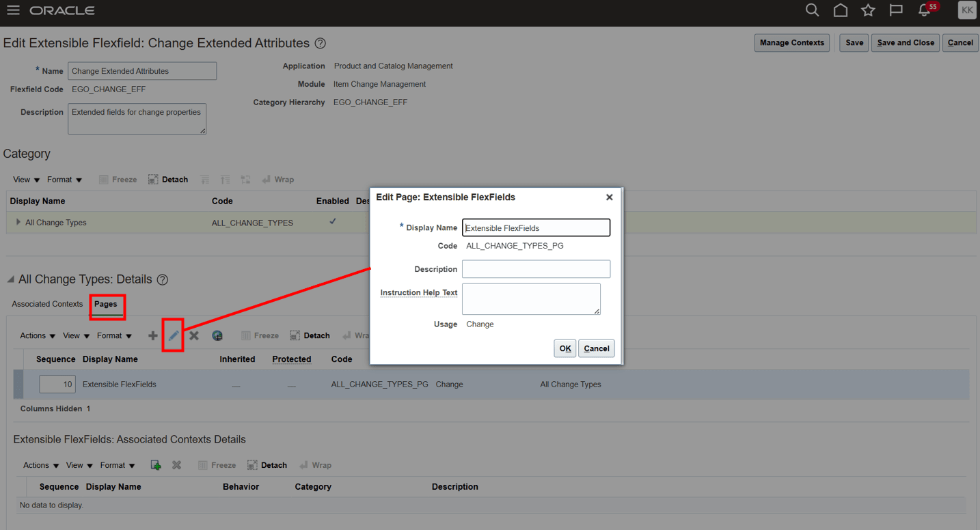Open View menu in Associated Contexts Details toolbar
This screenshot has height=530, width=980.
click(80, 465)
